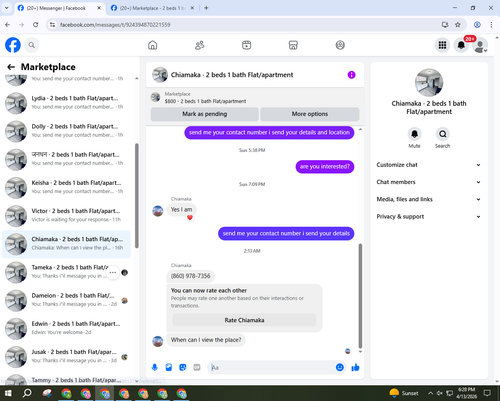The height and width of the screenshot is (401, 500).
Task: Click the address bar URL
Action: coord(115,25)
